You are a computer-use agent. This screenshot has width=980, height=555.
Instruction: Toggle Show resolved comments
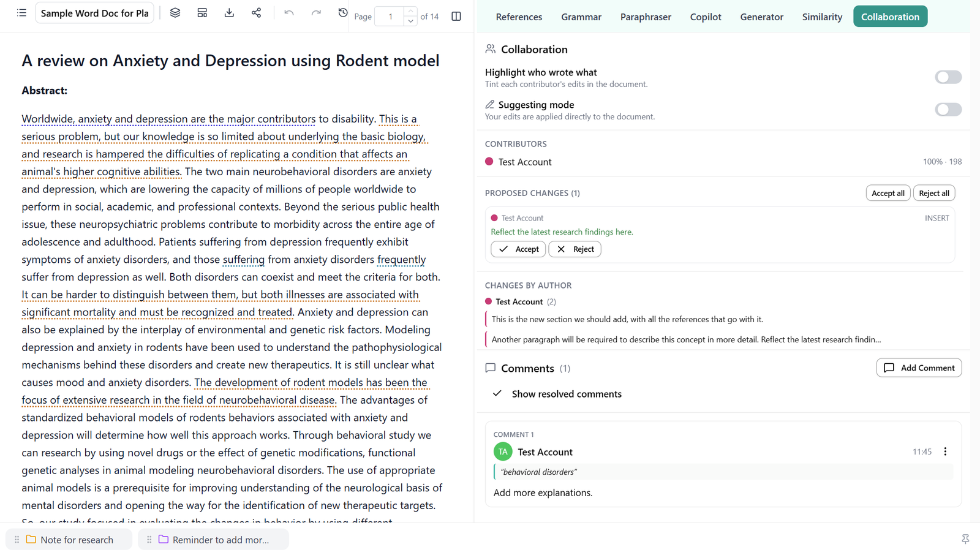coord(557,394)
